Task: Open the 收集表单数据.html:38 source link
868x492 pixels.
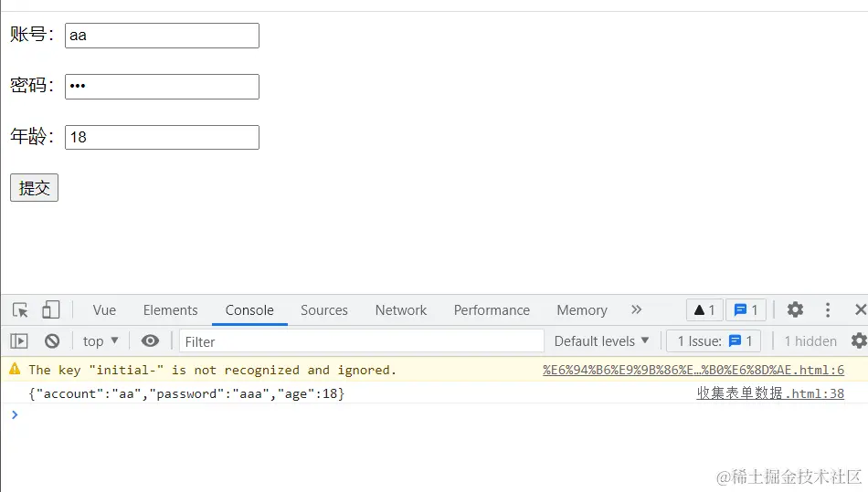Action: click(x=770, y=393)
